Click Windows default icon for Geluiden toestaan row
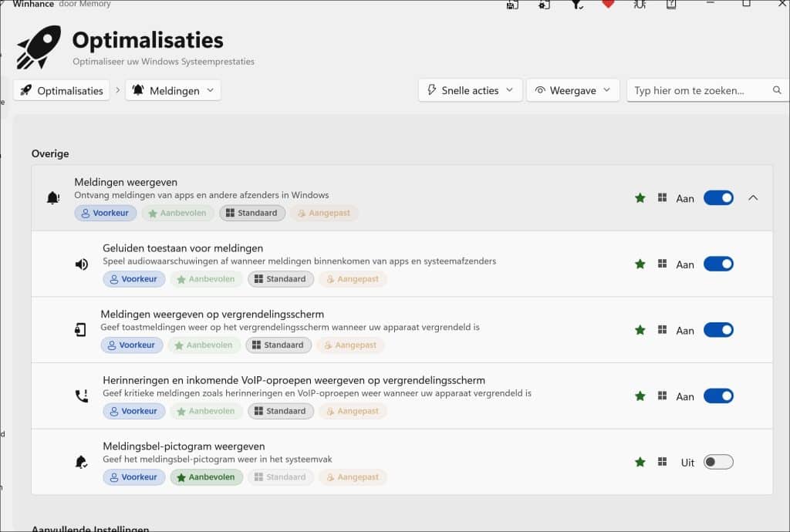790x532 pixels. (x=663, y=264)
